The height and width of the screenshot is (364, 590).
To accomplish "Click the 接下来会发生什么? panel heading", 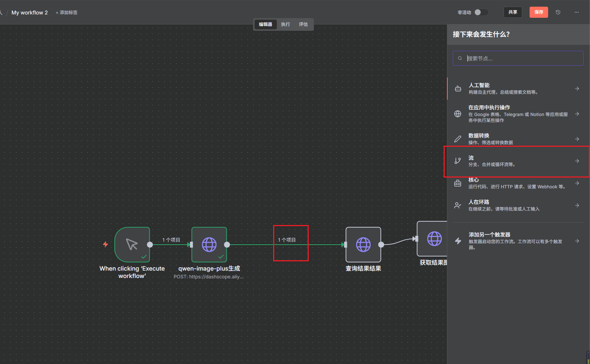I will [x=481, y=34].
